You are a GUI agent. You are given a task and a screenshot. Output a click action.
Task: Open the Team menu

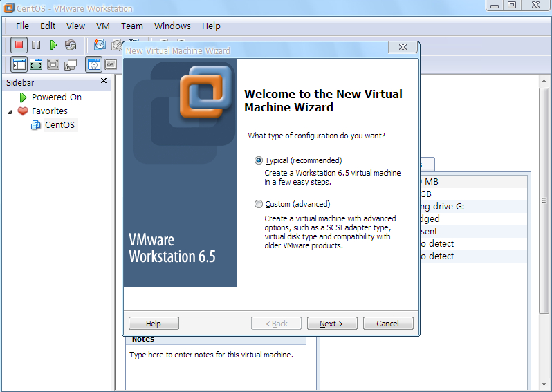pyautogui.click(x=132, y=26)
